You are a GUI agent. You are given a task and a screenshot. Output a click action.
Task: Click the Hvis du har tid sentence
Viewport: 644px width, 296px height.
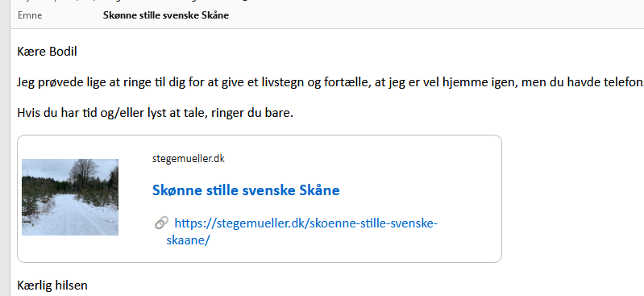(156, 113)
